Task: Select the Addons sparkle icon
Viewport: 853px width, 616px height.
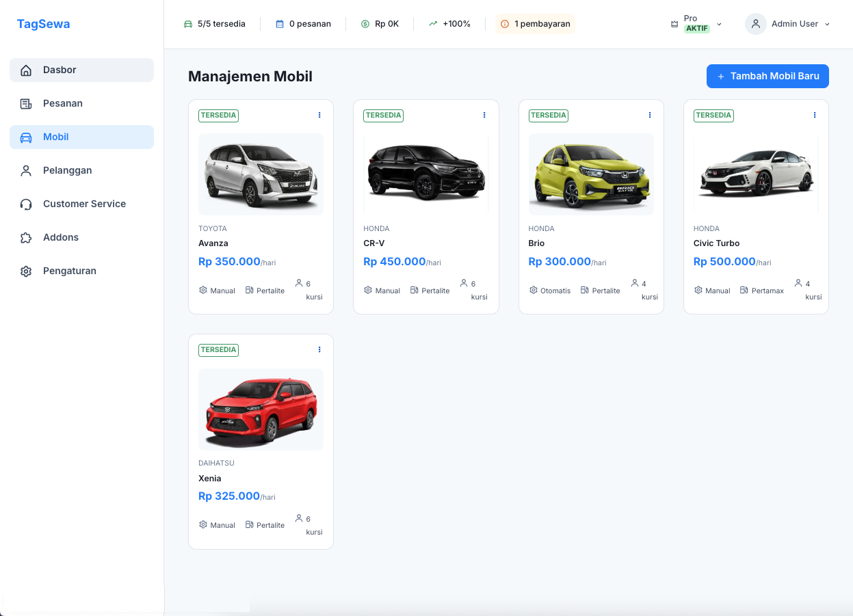Action: (26, 237)
